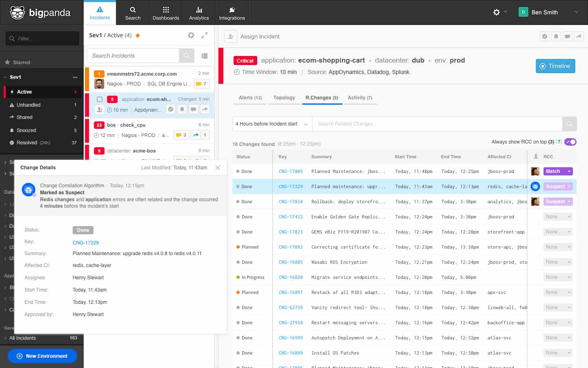Open the Match dropdown for CNG-17805
588x368 pixels.
point(558,171)
